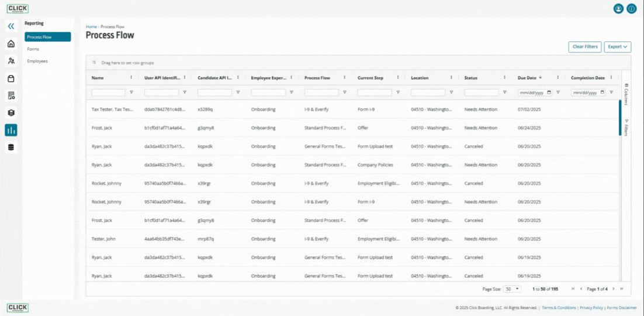This screenshot has width=644, height=316.
Task: Open the Process Flow column menu icon
Action: (345, 77)
